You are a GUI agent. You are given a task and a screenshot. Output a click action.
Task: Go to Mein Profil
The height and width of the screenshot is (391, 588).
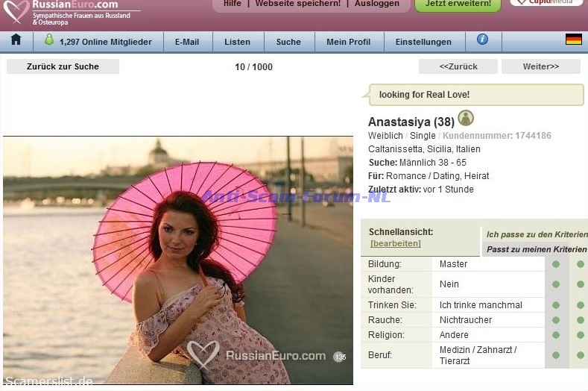348,42
